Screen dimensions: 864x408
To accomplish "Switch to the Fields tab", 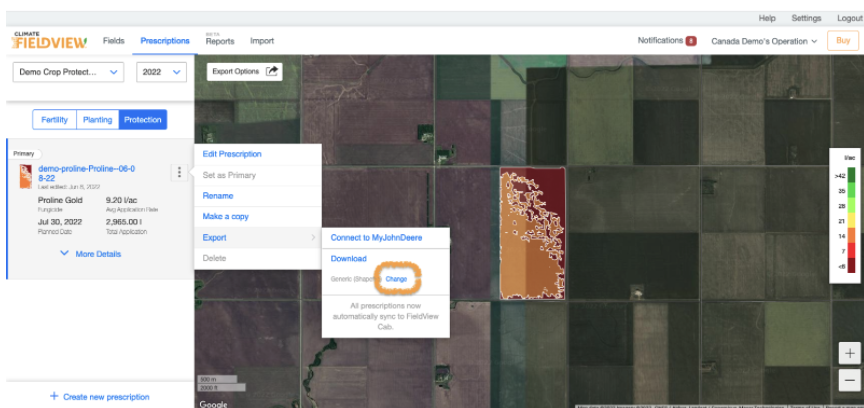I will 114,41.
